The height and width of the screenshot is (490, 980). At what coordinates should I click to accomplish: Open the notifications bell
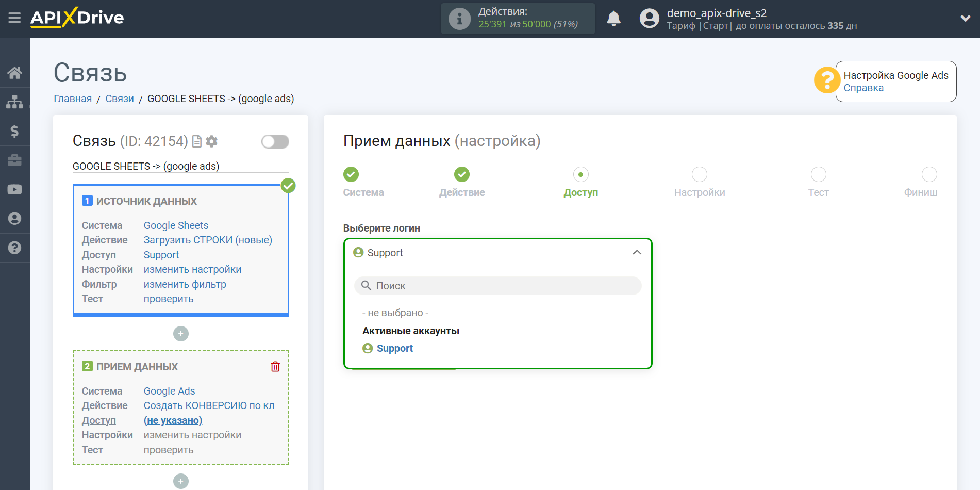613,19
